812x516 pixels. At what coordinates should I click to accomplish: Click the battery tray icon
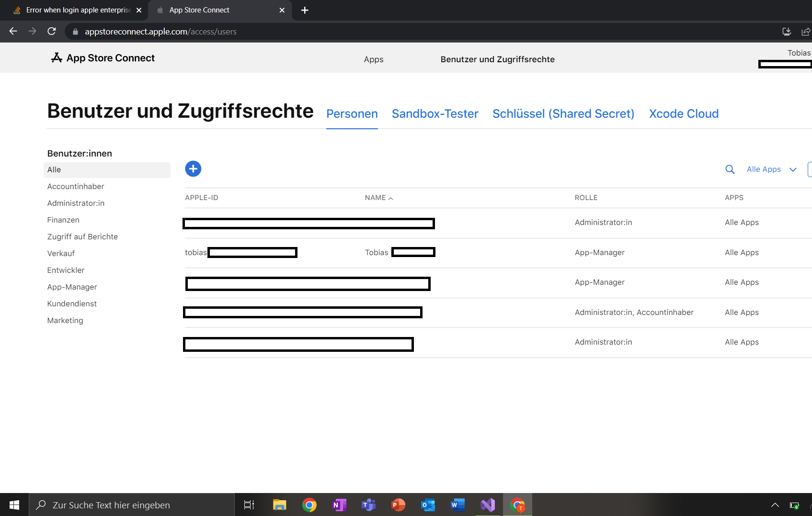794,505
